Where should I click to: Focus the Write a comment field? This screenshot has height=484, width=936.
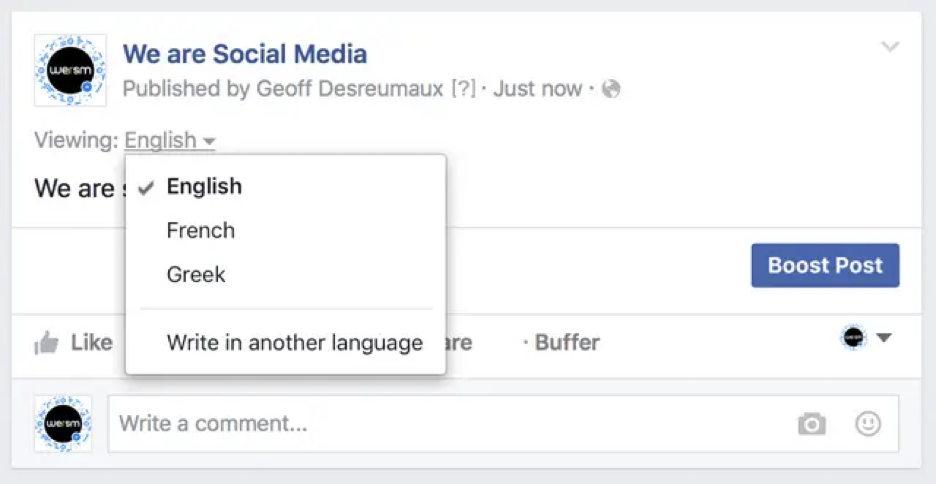[440, 423]
